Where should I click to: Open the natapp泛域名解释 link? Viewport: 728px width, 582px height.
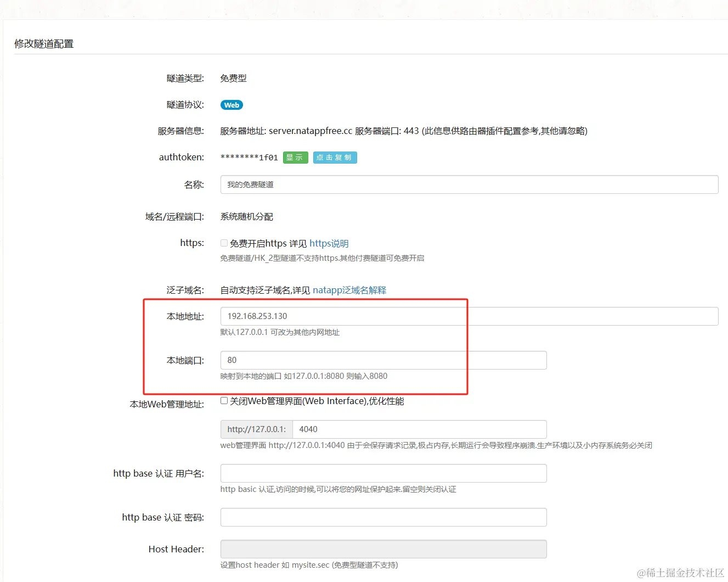(x=349, y=290)
